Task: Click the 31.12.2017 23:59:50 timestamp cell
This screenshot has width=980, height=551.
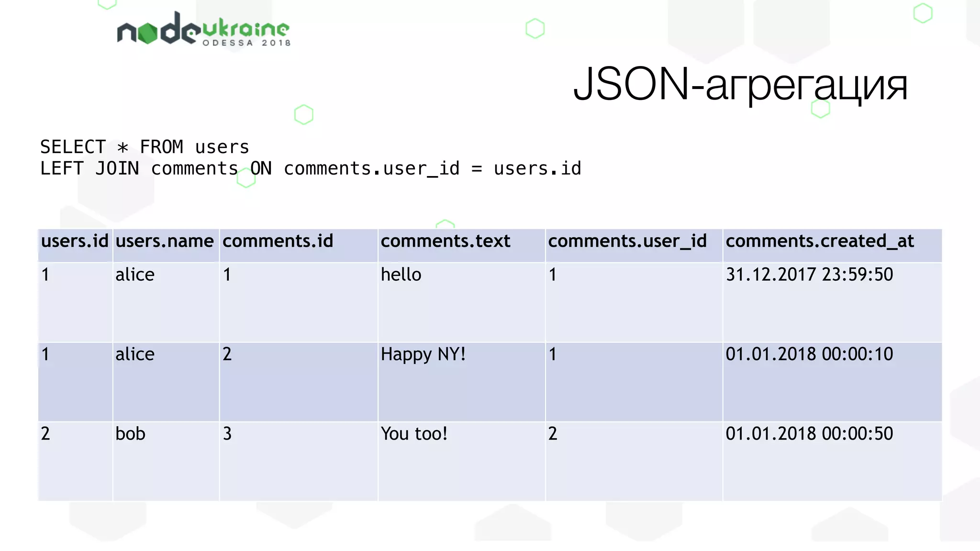Action: (833, 302)
